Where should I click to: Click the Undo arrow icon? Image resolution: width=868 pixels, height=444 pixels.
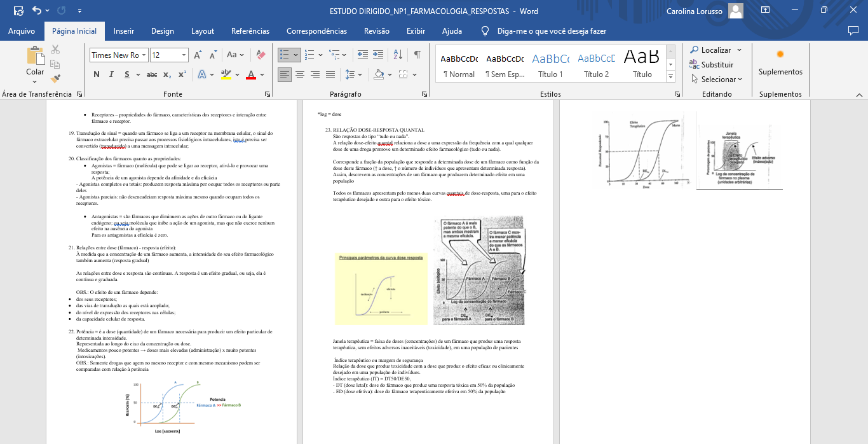click(x=36, y=11)
